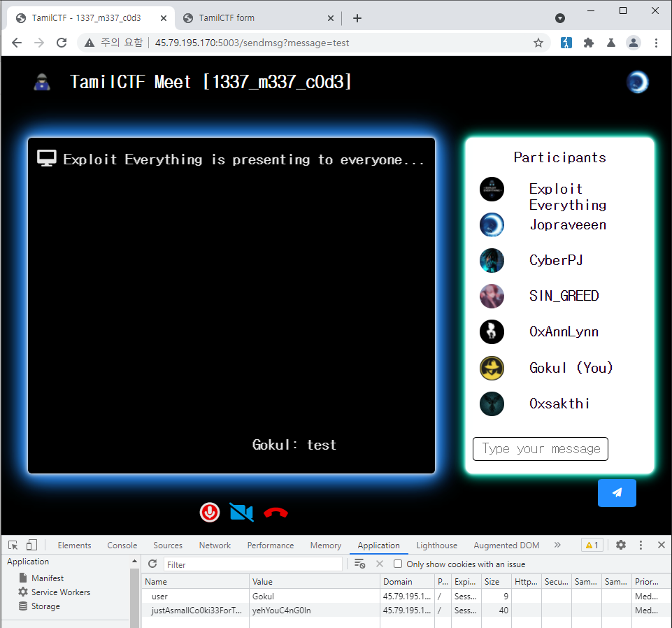
Task: Refresh the cookies table
Action: 152,564
